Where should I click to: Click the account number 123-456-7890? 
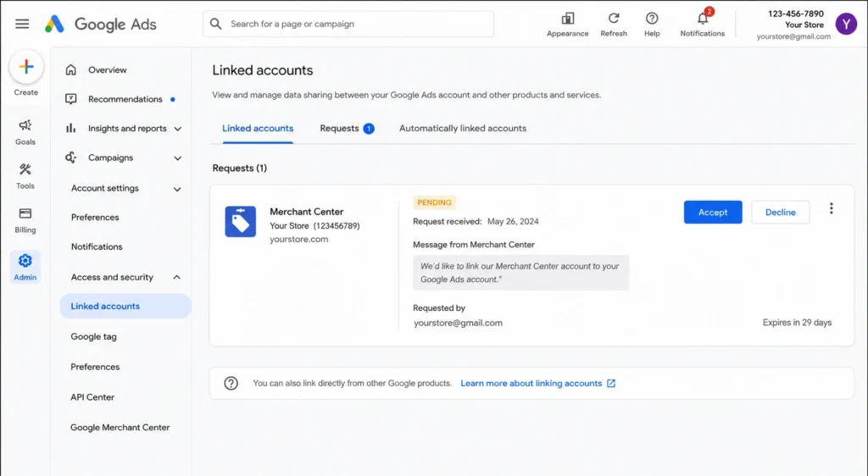click(795, 14)
